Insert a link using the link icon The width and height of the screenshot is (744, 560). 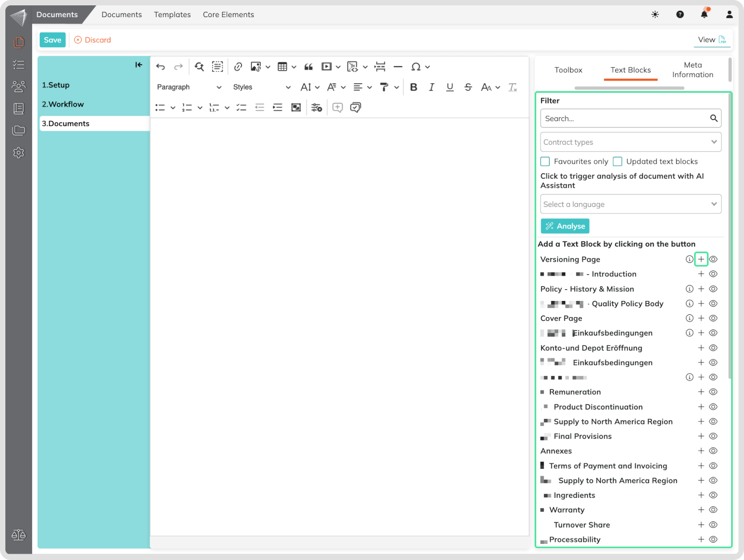(238, 67)
